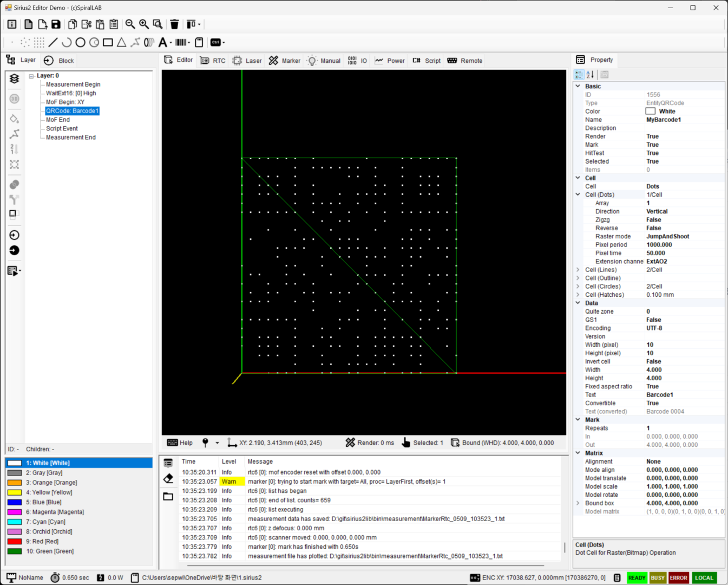Open the Manual tab

324,61
